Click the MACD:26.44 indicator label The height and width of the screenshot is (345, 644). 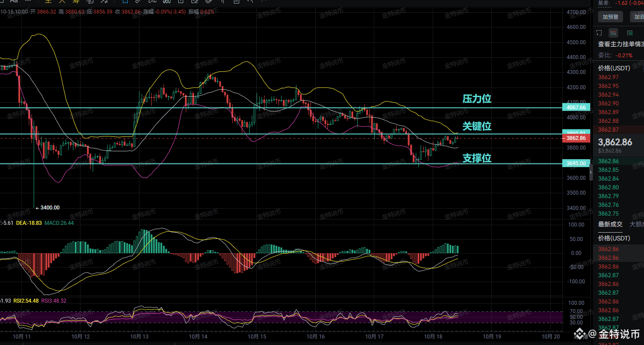click(x=59, y=223)
